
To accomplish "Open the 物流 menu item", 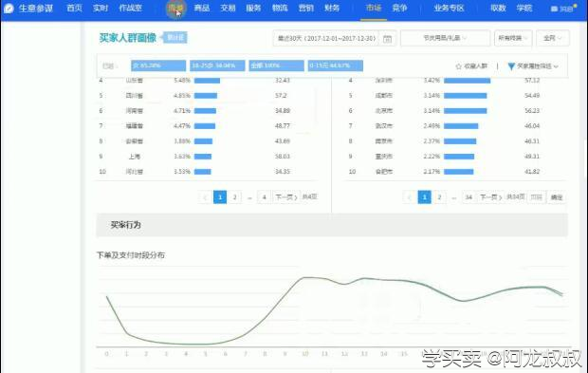I will tap(280, 8).
